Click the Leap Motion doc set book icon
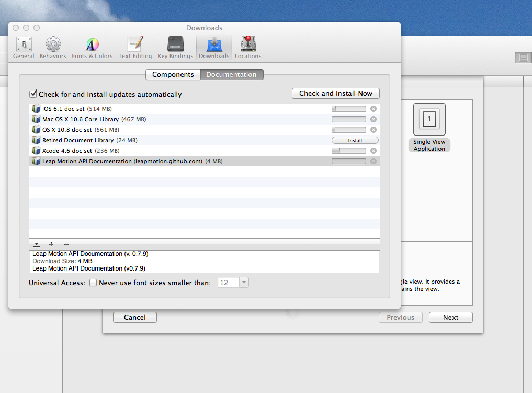Viewport: 532px width, 393px height. pos(36,161)
